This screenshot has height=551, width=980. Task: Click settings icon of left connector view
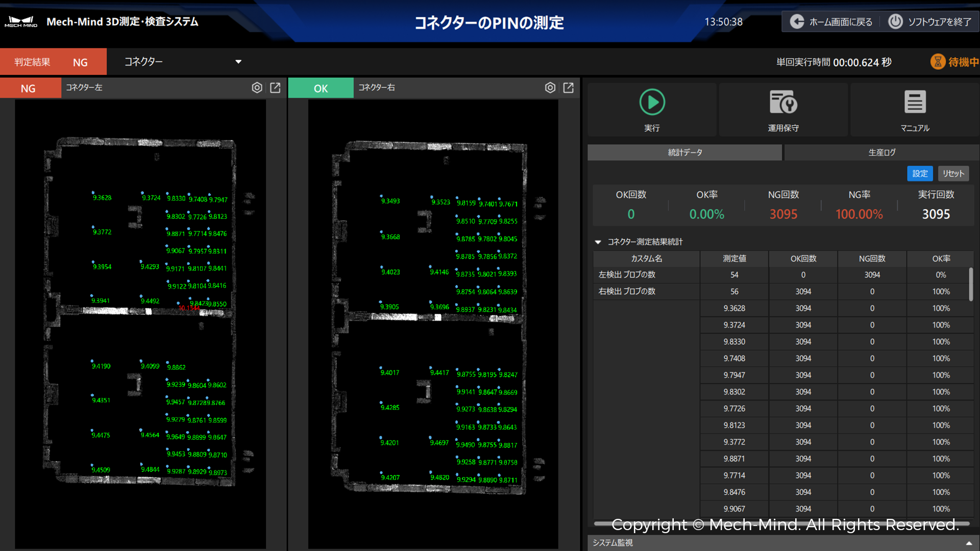point(257,88)
